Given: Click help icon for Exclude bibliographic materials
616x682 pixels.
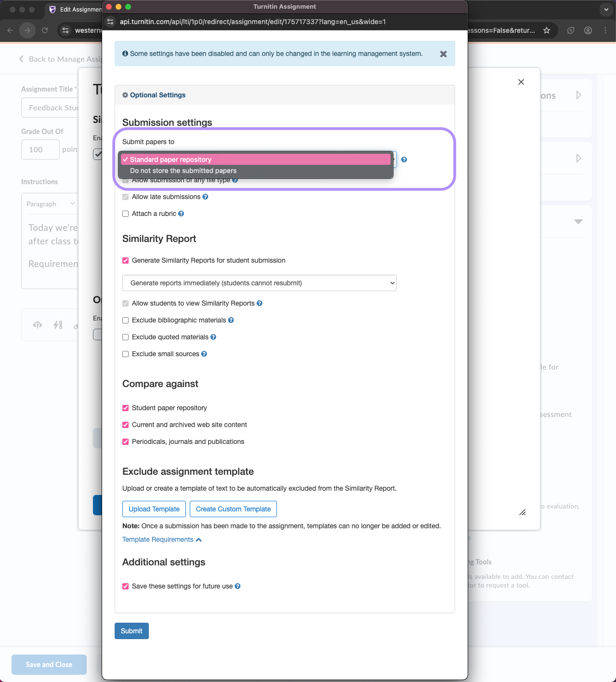Looking at the screenshot, I should pyautogui.click(x=231, y=320).
